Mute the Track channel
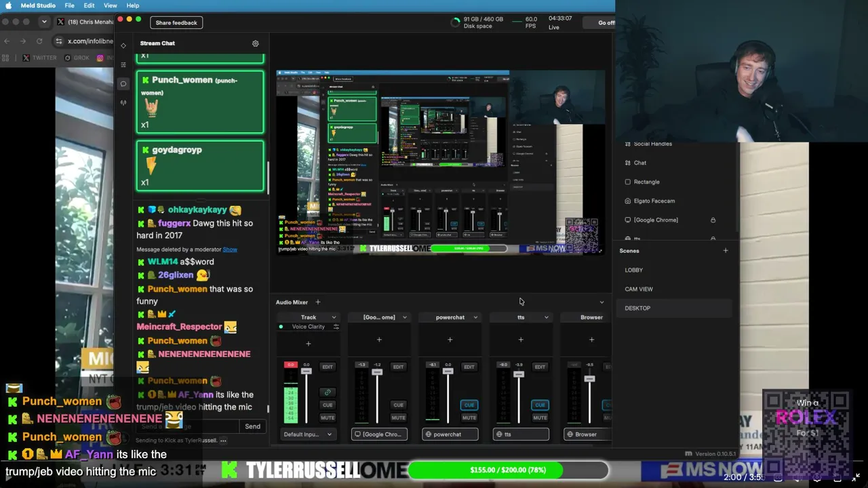Image resolution: width=868 pixels, height=488 pixels. [328, 418]
